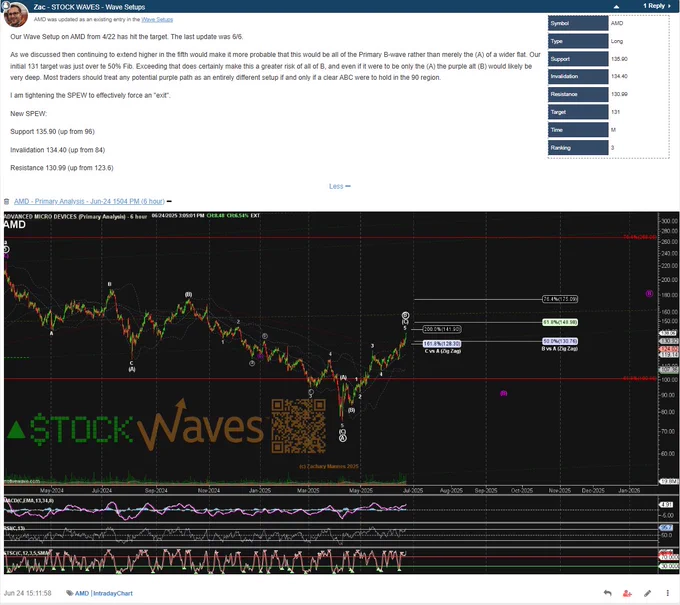
Task: Click 'Invalidation 134.40 (up from 84)' line
Action: pos(58,150)
